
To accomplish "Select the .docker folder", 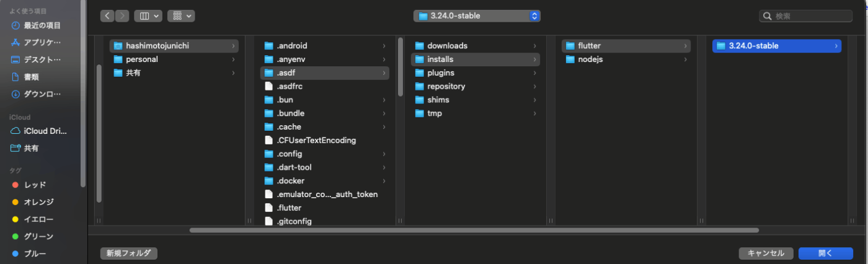I will coord(324,181).
